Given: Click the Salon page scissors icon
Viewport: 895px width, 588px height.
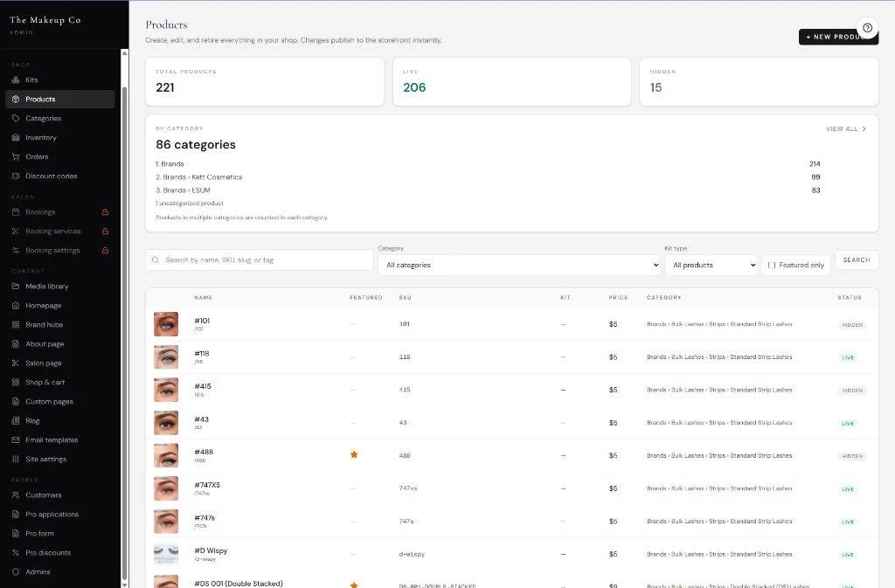Looking at the screenshot, I should [x=16, y=363].
